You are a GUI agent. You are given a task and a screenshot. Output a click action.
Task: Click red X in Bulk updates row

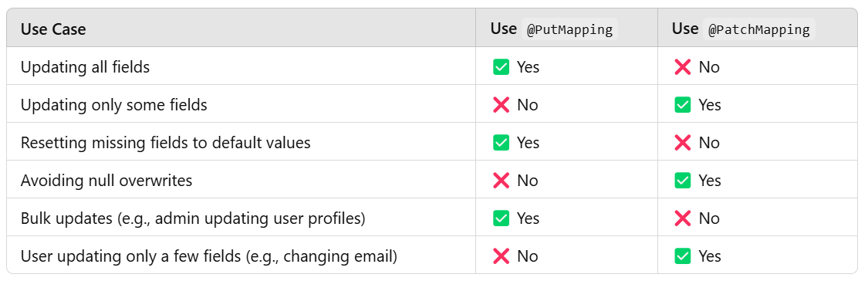[x=683, y=218]
